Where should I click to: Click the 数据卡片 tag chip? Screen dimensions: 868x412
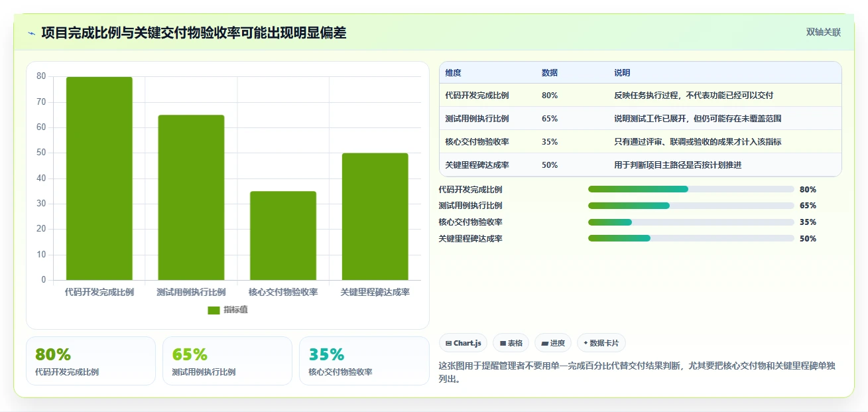601,343
